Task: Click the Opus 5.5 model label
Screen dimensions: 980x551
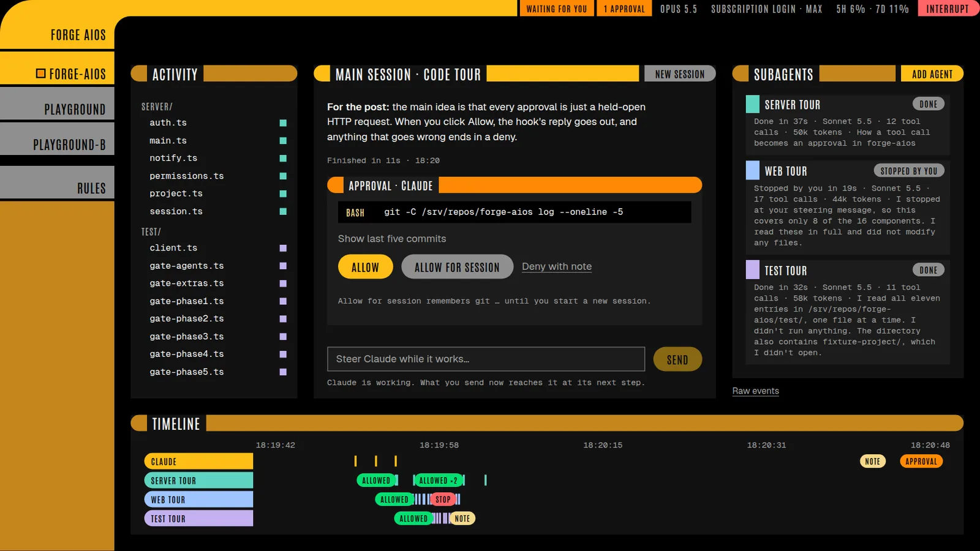Action: click(x=679, y=9)
